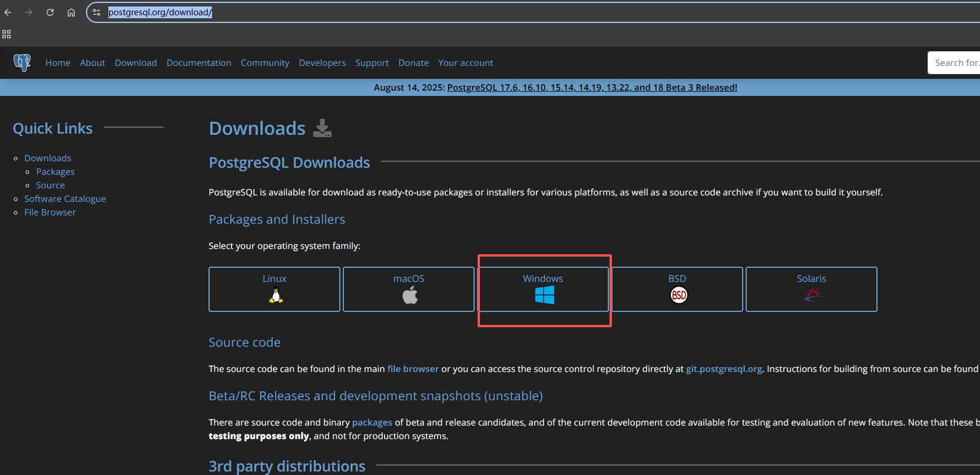Open the PostgreSQL 17.6 release announcement link
The image size is (980, 475).
592,88
